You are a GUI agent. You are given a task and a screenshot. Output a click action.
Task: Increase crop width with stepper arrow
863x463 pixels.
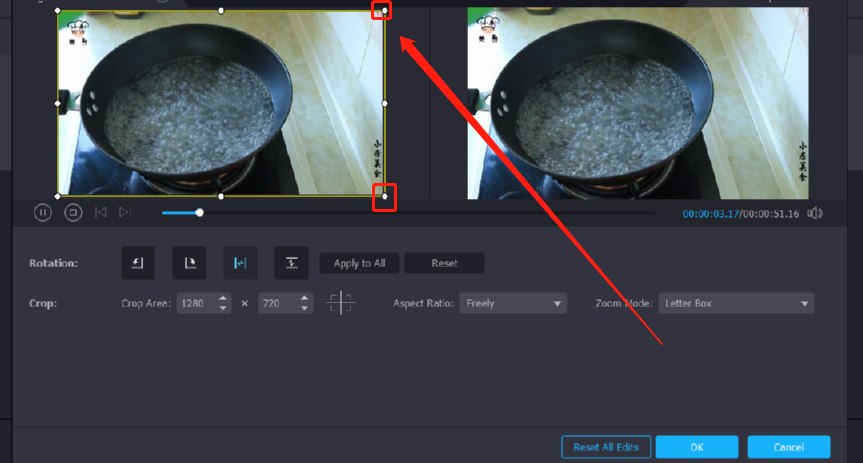point(223,298)
